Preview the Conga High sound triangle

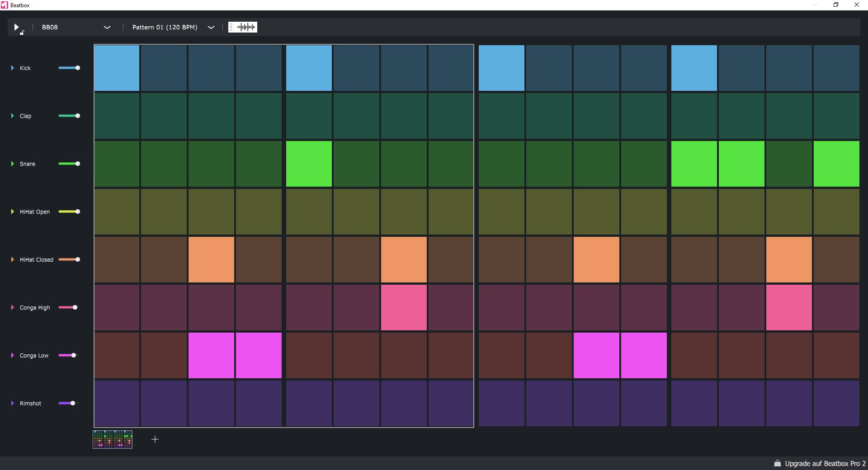click(x=12, y=307)
